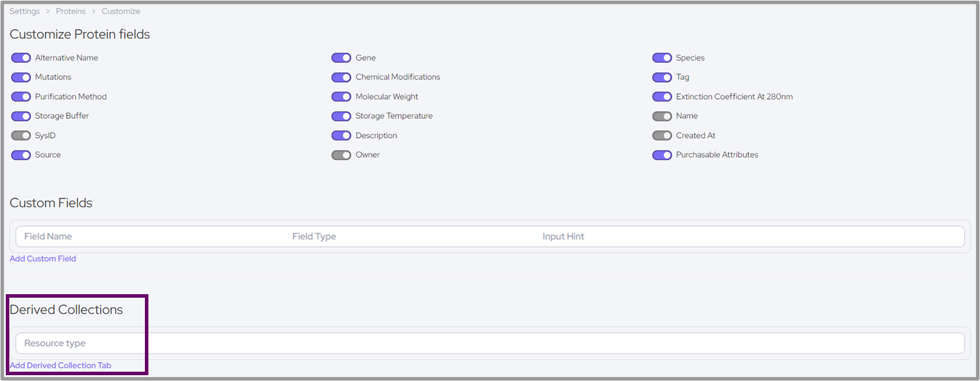980x381 pixels.
Task: Disable the Gene field toggle
Action: (341, 58)
